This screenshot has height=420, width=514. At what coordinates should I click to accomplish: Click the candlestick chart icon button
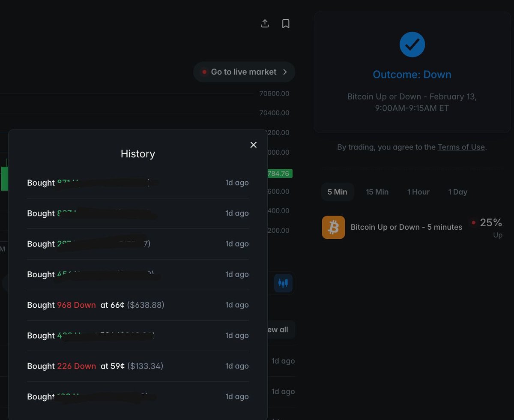point(283,283)
